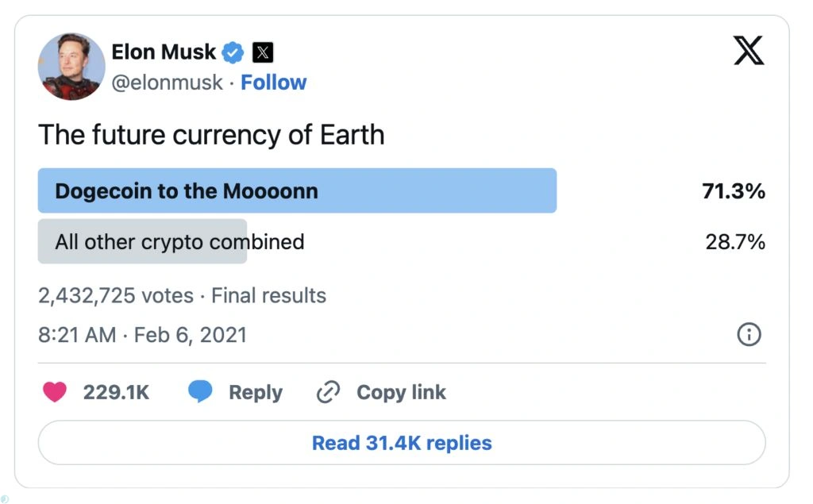The image size is (813, 504).
Task: Select the Dogecoin to the Moooonn poll bar
Action: 297,191
